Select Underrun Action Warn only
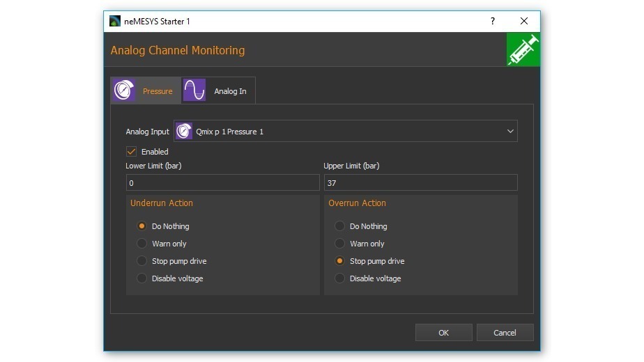644x362 pixels. [142, 244]
